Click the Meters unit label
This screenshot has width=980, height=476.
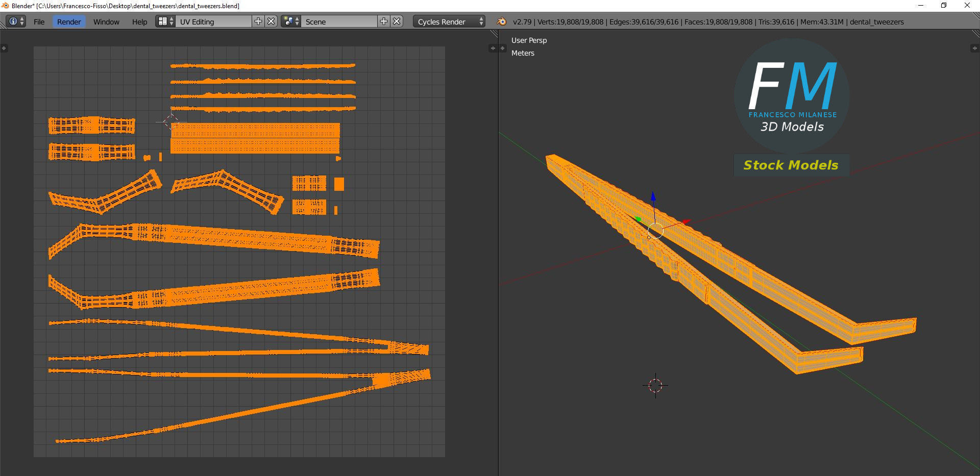(x=523, y=53)
